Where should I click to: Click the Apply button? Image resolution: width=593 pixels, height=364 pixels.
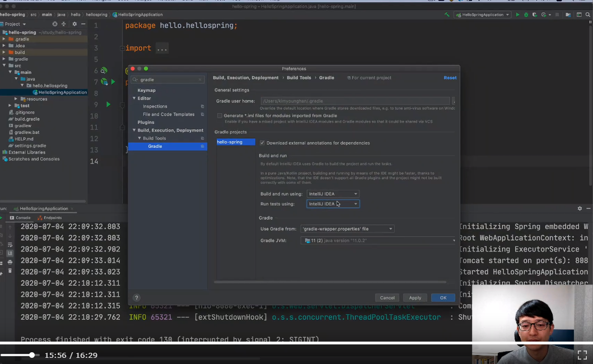click(415, 298)
